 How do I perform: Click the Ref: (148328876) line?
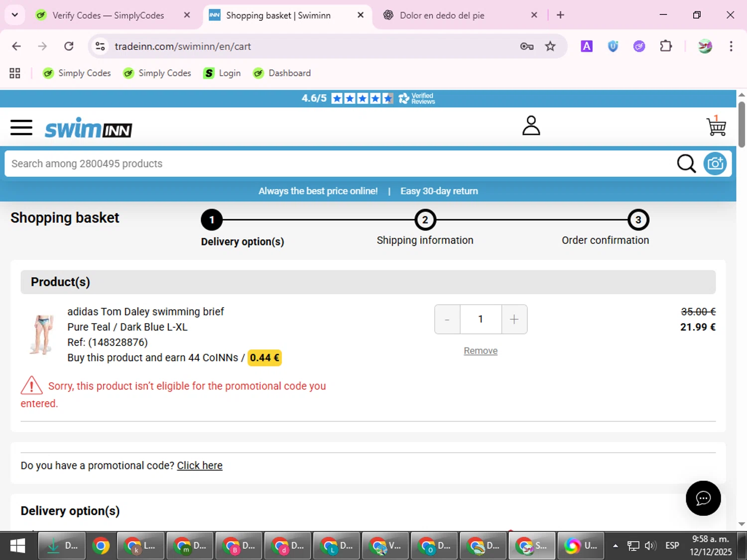(108, 342)
